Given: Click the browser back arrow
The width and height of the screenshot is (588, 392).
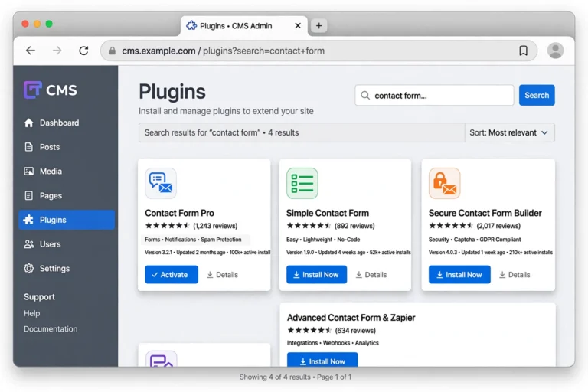Looking at the screenshot, I should [31, 51].
